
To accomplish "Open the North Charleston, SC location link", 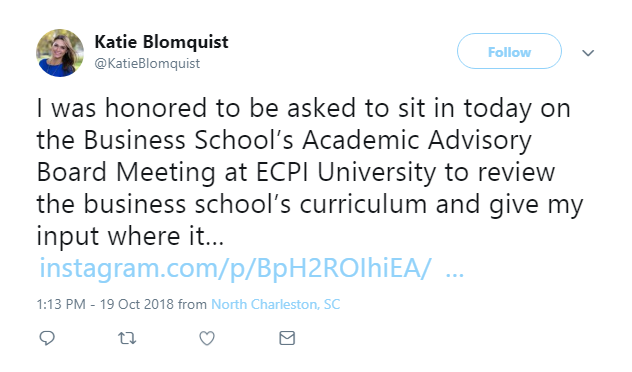I will pyautogui.click(x=276, y=304).
